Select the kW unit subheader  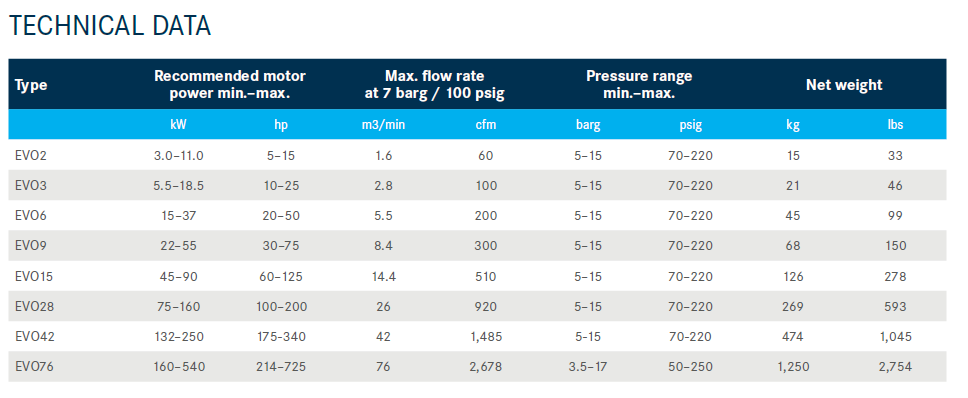178,125
